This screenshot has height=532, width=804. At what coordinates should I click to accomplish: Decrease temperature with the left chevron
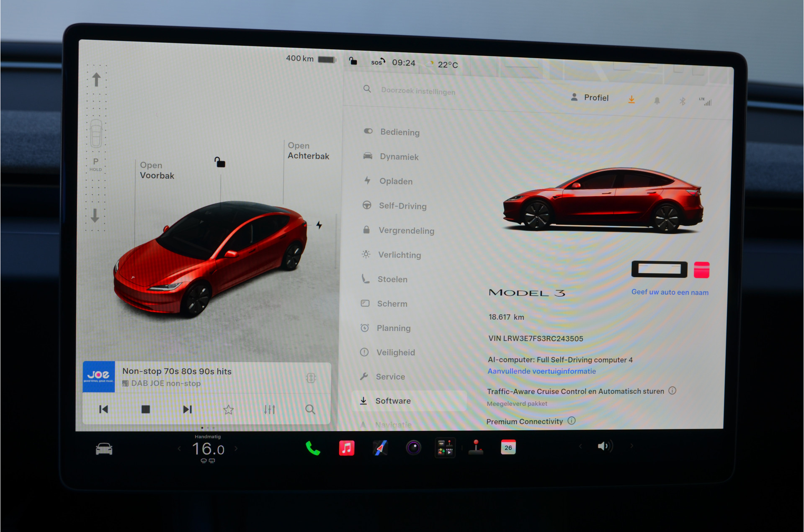[x=179, y=449]
